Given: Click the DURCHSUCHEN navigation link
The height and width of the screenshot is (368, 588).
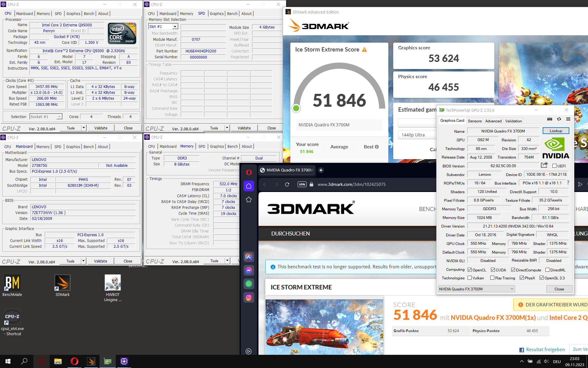Looking at the screenshot, I should (291, 234).
